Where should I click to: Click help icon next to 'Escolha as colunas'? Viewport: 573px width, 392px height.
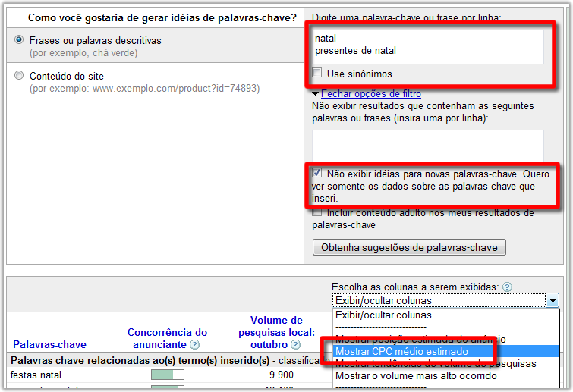(507, 287)
